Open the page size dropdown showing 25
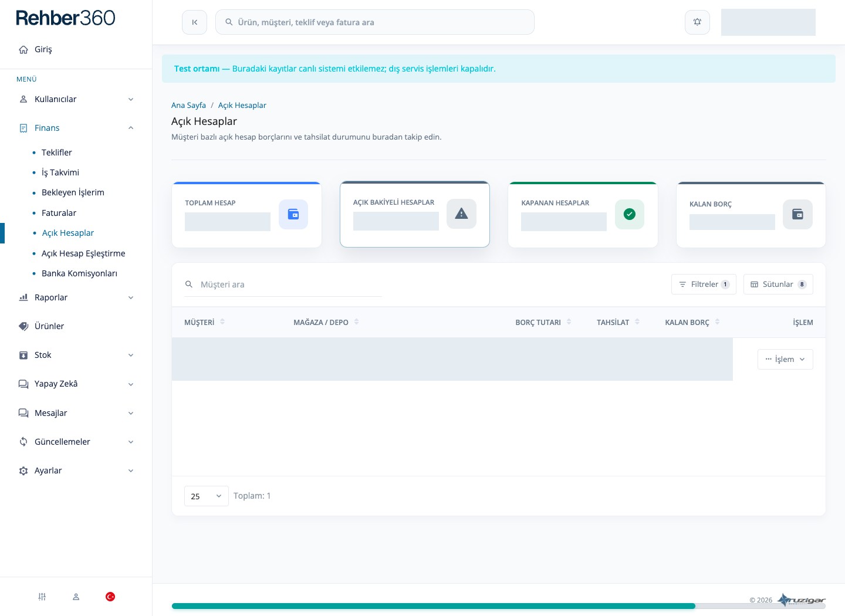Viewport: 845px width, 616px height. [207, 496]
